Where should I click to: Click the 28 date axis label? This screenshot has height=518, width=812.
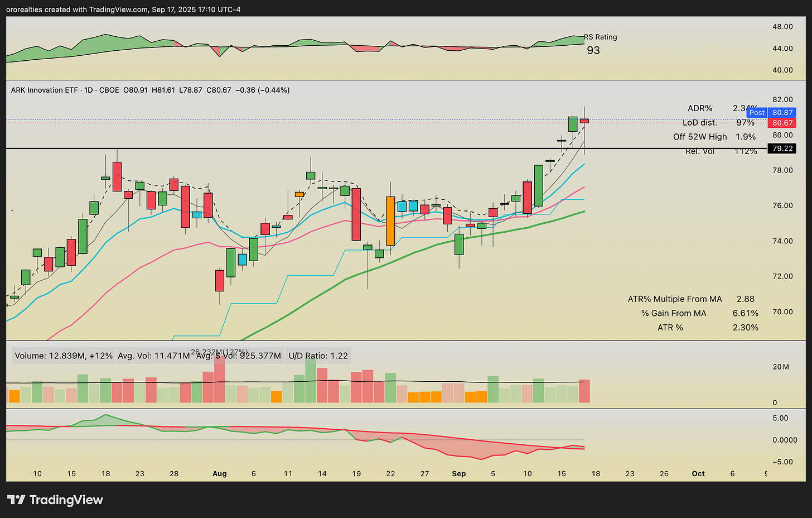pos(174,473)
